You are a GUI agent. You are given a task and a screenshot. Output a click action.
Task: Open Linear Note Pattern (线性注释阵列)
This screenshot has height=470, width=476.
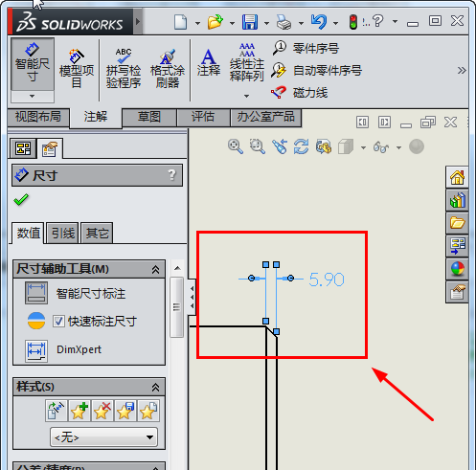[x=246, y=62]
